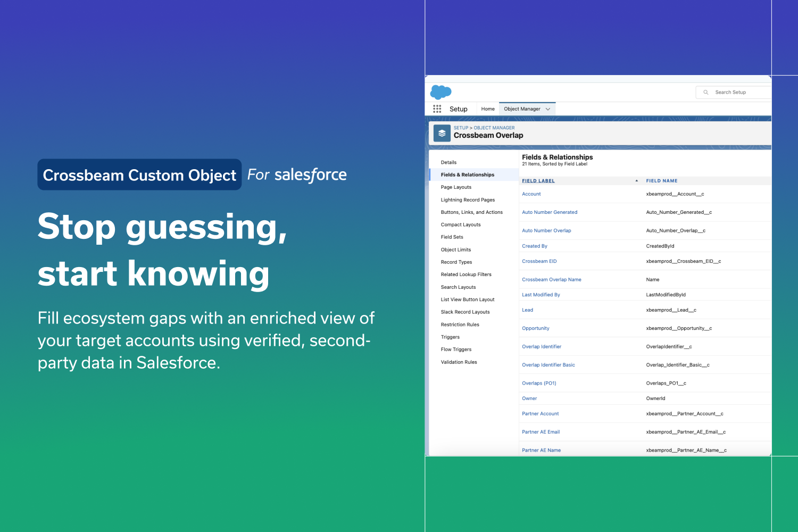Sort by Field Label column arrow
This screenshot has height=532, width=798.
(636, 181)
